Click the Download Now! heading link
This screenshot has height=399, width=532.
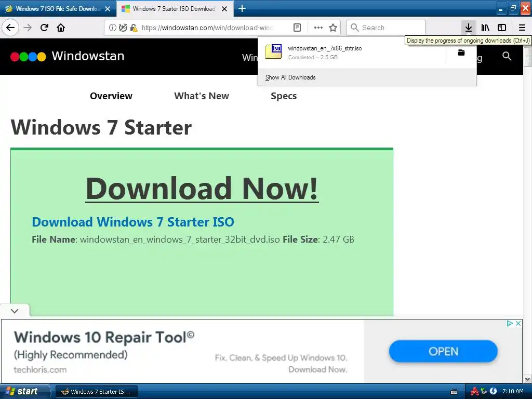[x=202, y=189]
